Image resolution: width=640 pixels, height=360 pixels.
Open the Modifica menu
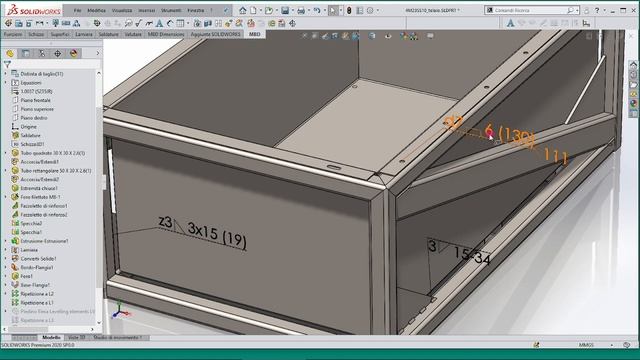[x=96, y=10]
